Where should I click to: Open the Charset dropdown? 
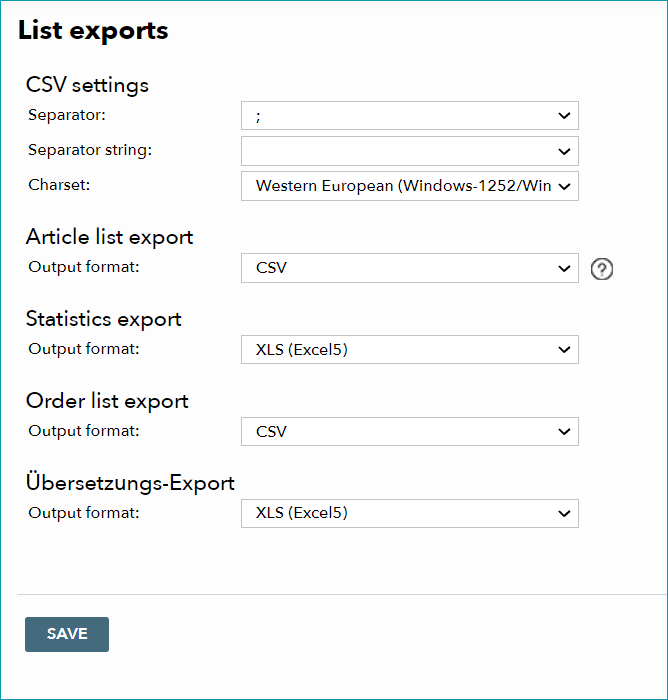(x=410, y=186)
